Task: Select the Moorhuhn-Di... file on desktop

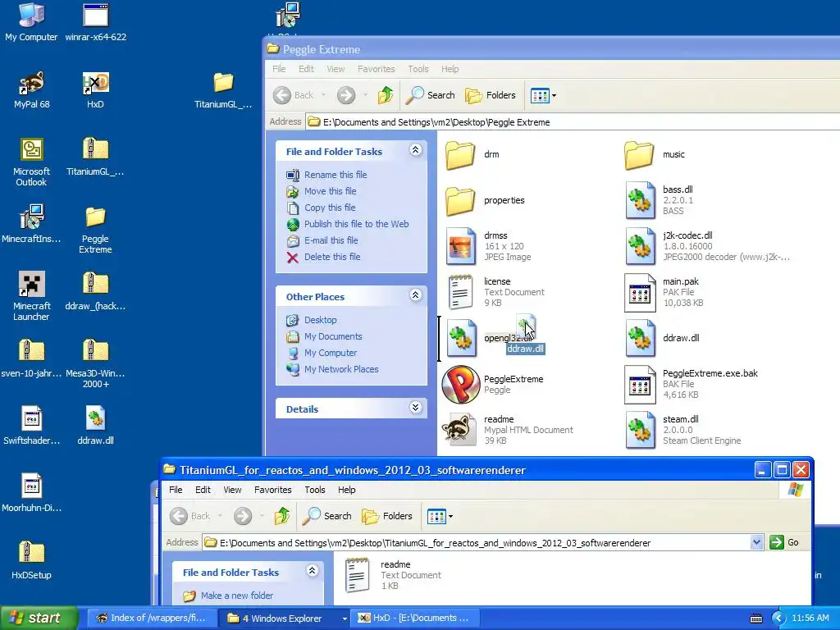Action: click(x=31, y=493)
